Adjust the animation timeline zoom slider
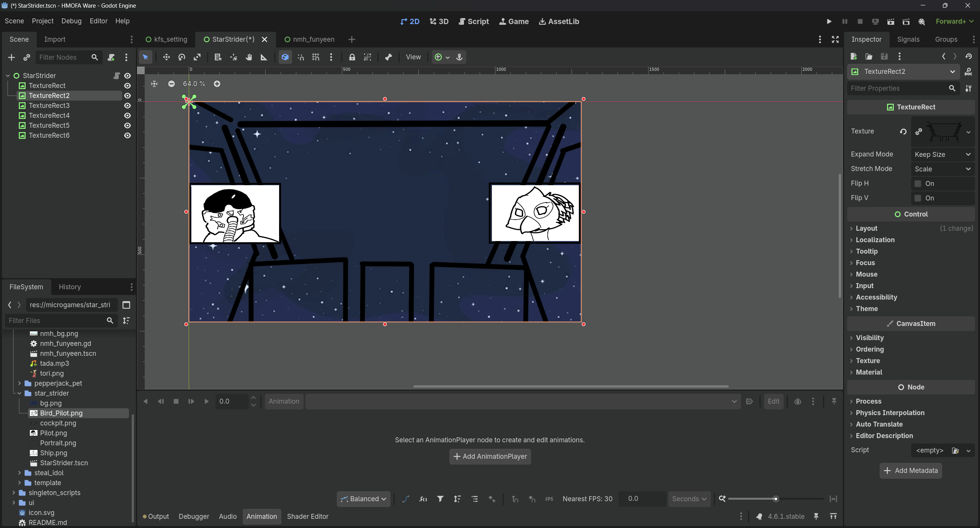 pos(776,499)
